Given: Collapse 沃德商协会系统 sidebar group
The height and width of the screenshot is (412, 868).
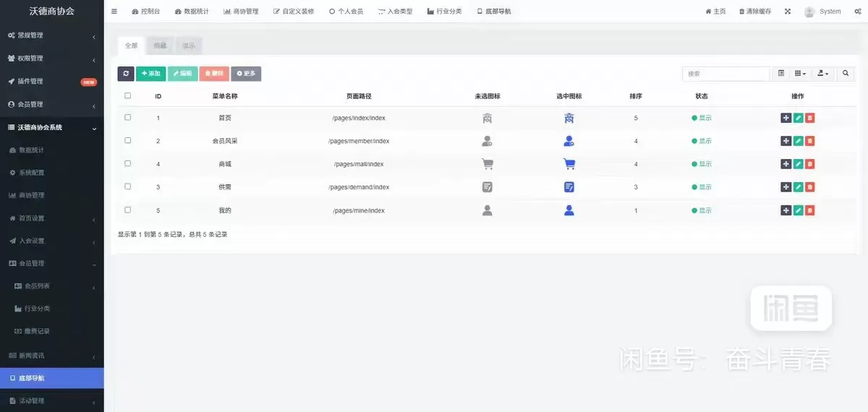Looking at the screenshot, I should [51, 128].
